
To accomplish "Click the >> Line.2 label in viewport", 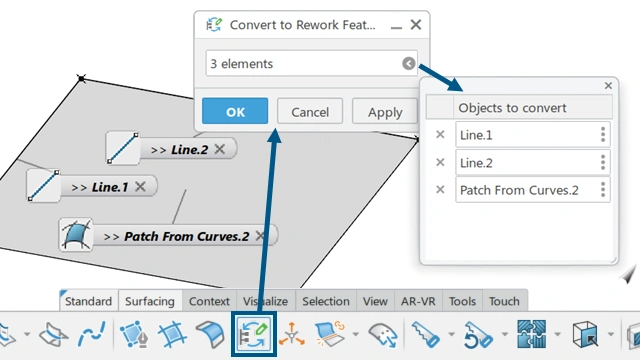I will click(x=180, y=149).
